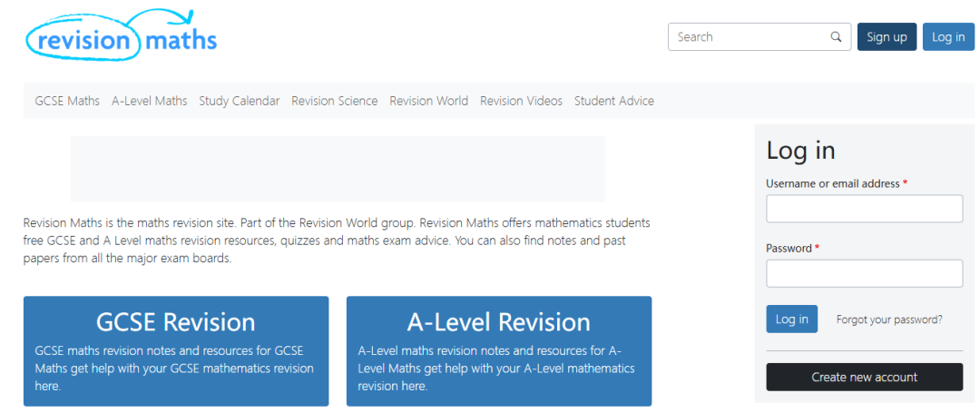Submit the form with the Log in button
This screenshot has height=413, width=980.
coord(791,320)
